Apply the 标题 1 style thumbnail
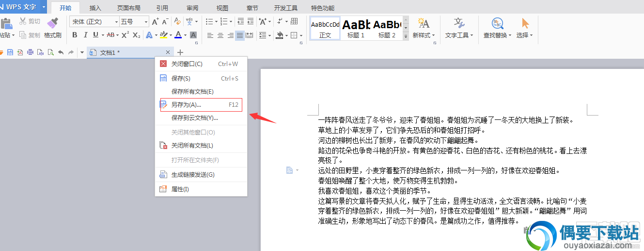This screenshot has width=644, height=251. click(356, 28)
